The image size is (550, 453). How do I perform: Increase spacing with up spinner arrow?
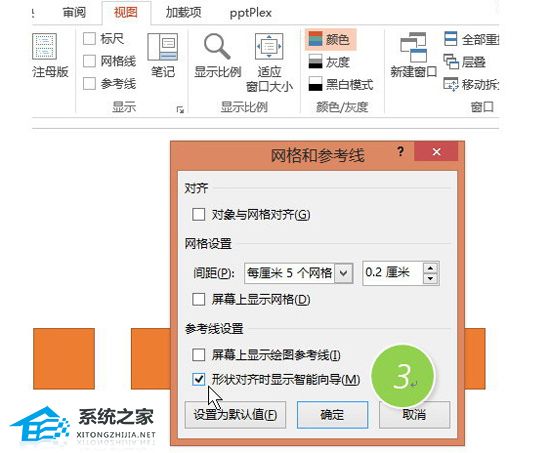tap(430, 268)
